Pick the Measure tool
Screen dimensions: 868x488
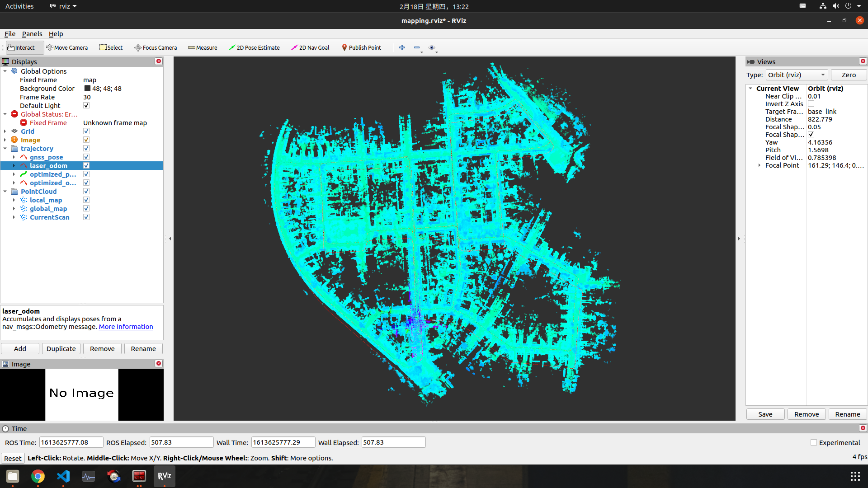pyautogui.click(x=203, y=47)
